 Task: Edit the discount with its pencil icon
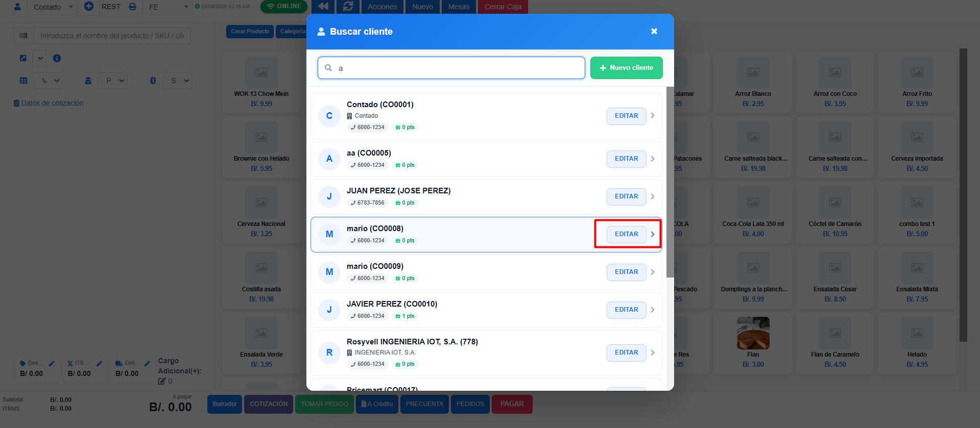click(x=52, y=364)
